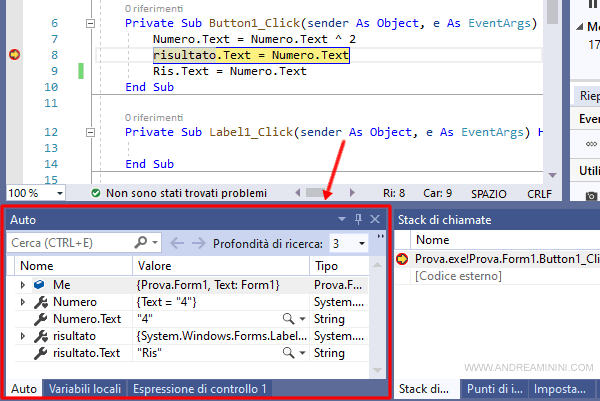
Task: Open the text visualizer for risultato.Text value
Action: click(x=288, y=353)
